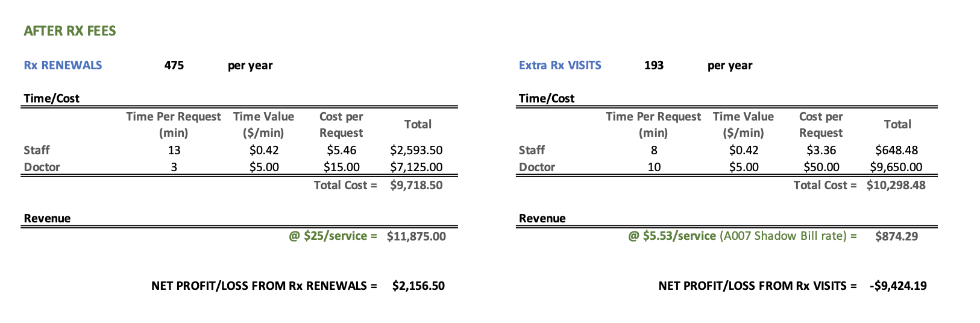Click the $10,298.48 visits total cost
This screenshot has height=323, width=980.
896,185
